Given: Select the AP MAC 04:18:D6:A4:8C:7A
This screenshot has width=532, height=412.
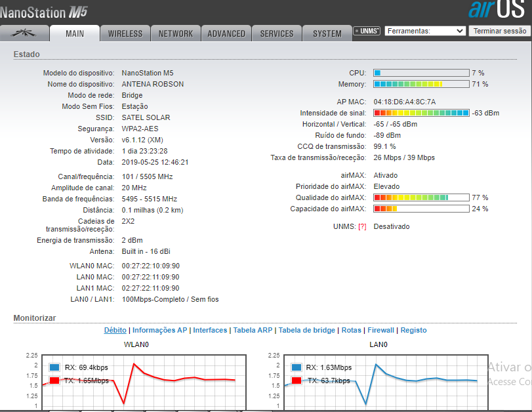Looking at the screenshot, I should coord(405,102).
